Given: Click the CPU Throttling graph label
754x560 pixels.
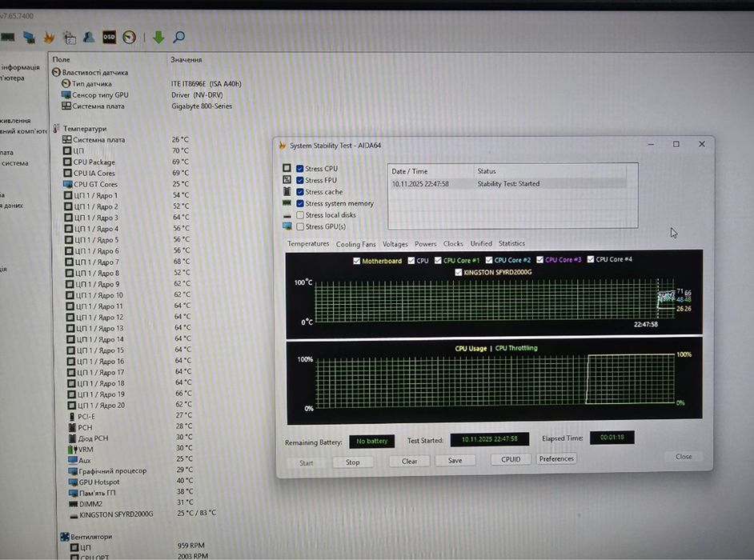Looking at the screenshot, I should pyautogui.click(x=516, y=348).
